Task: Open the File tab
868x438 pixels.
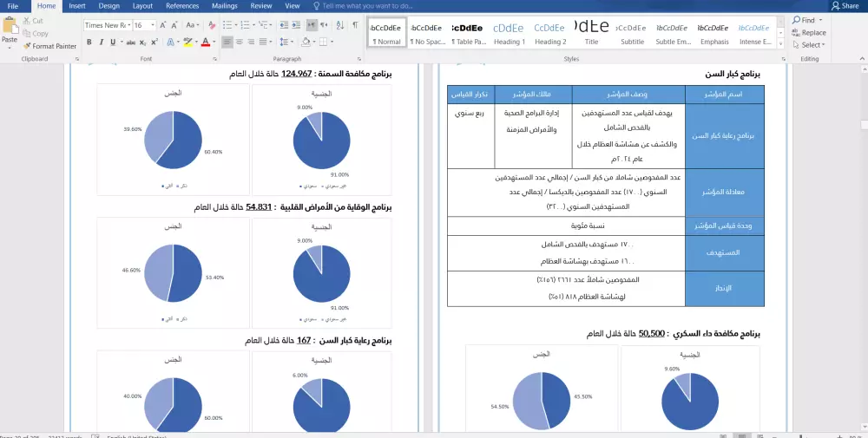Action: (13, 6)
